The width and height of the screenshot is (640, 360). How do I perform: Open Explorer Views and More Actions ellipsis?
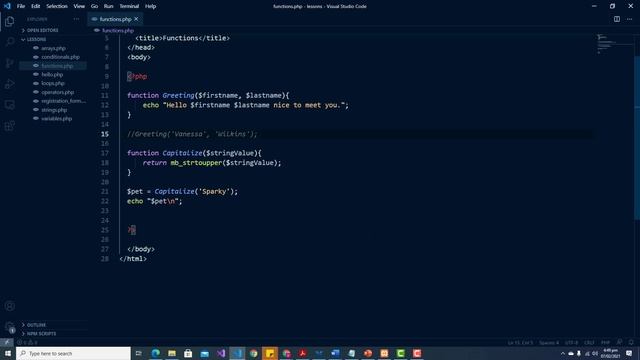click(76, 19)
